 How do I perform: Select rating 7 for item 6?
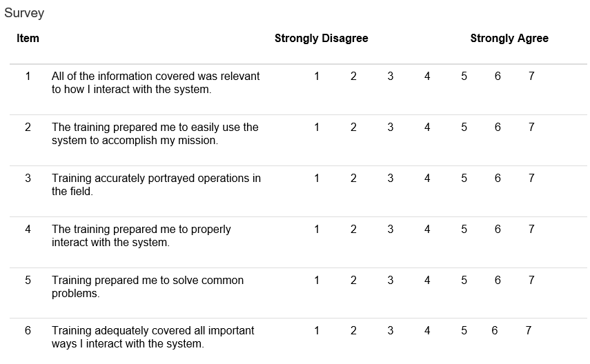[x=529, y=331]
